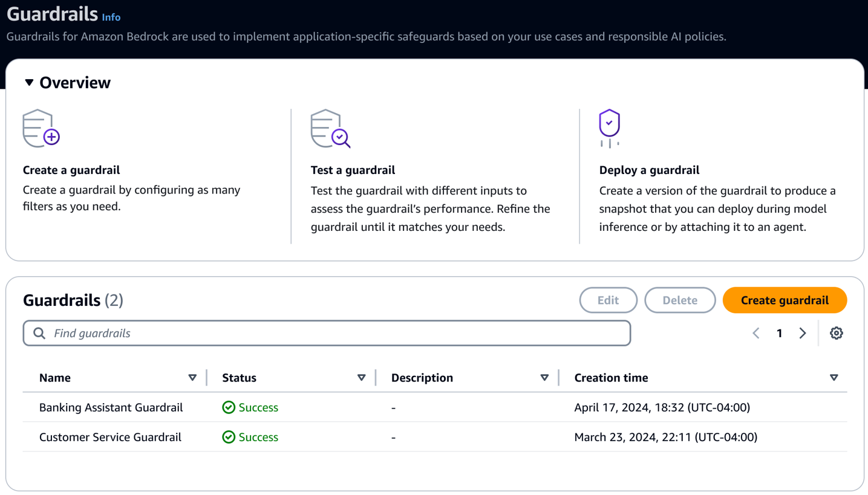
Task: Click the Name column header
Action: pyautogui.click(x=55, y=378)
